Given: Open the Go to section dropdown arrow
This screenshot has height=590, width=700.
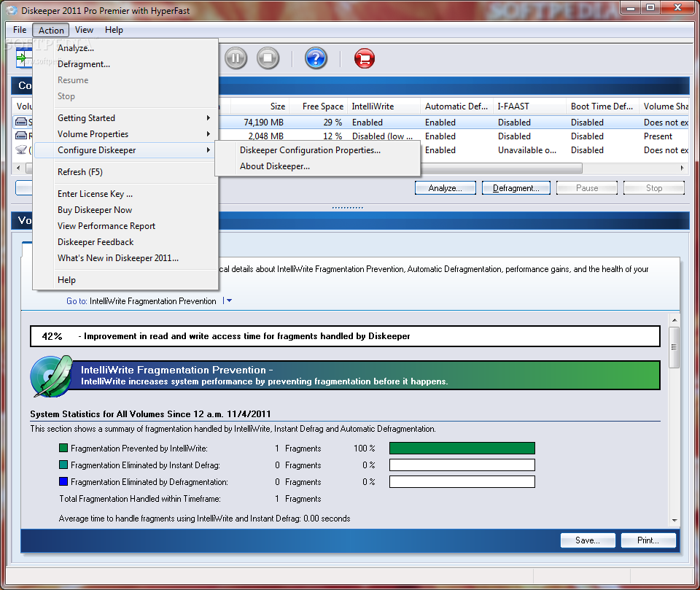Looking at the screenshot, I should point(229,301).
